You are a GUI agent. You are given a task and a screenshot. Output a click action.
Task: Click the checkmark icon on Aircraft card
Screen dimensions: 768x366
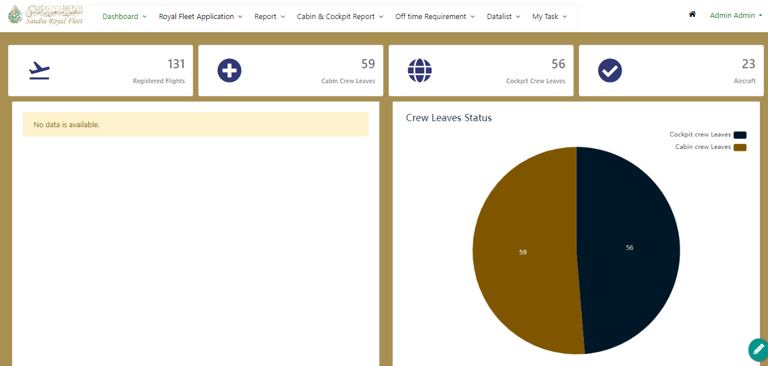610,71
